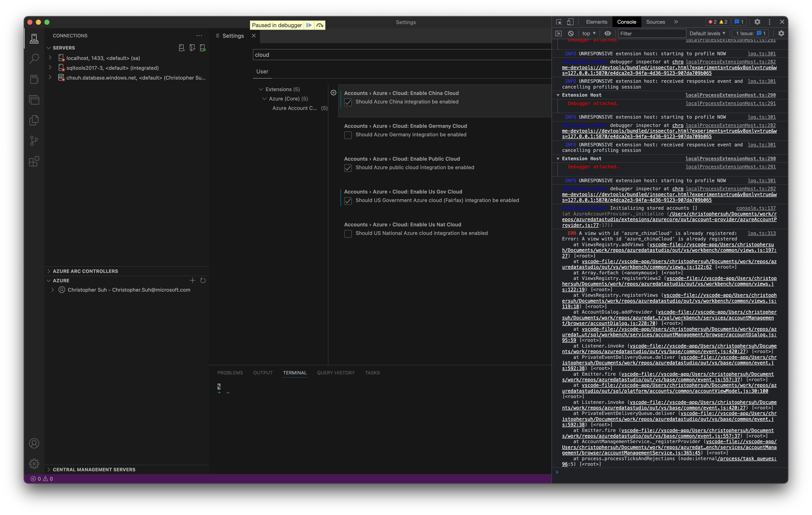Image resolution: width=812 pixels, height=515 pixels.
Task: Open the Manage gear in activity bar
Action: (34, 463)
